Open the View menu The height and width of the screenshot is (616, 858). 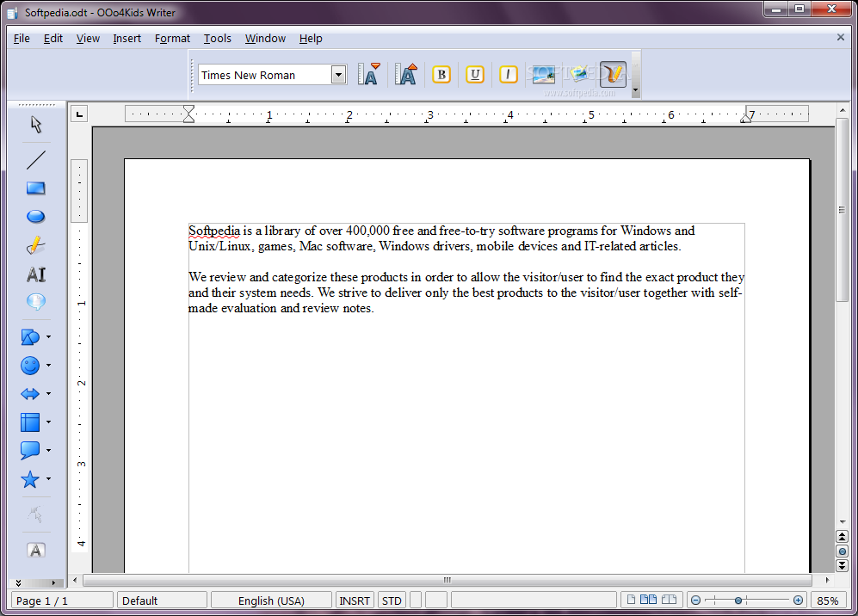coord(88,39)
